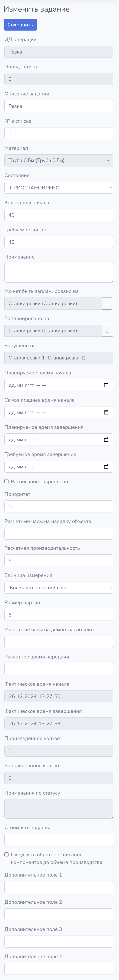Click the Расчетная производительность field
Image resolution: width=119 pixels, height=980 pixels.
[59, 560]
